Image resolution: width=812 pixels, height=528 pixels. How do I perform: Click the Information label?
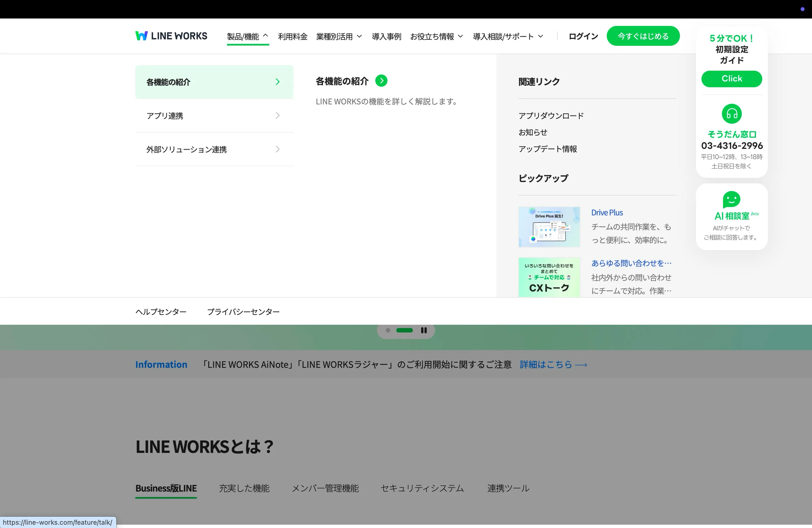click(x=161, y=365)
